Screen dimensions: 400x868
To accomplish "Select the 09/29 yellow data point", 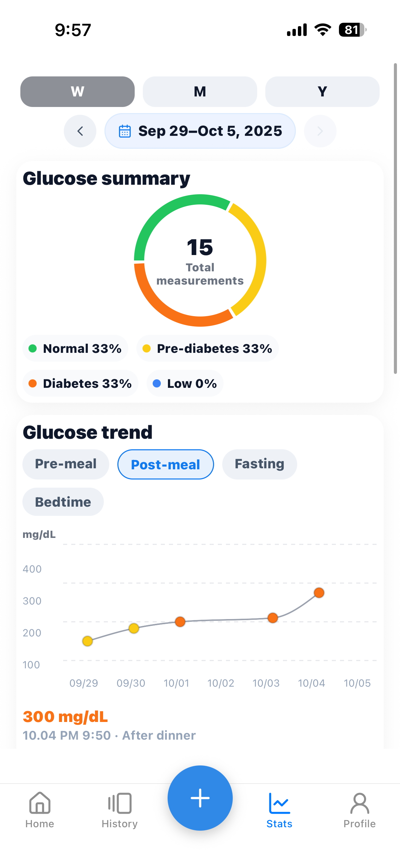I will [x=88, y=641].
